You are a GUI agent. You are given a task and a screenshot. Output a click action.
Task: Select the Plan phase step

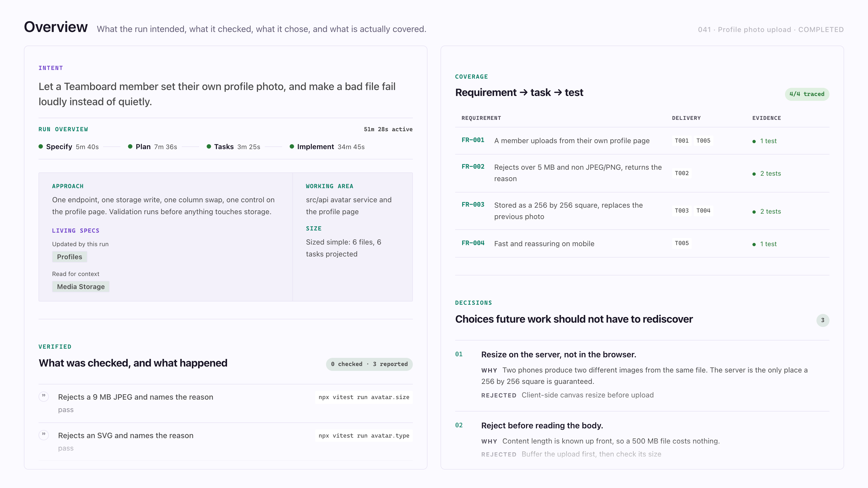click(153, 146)
